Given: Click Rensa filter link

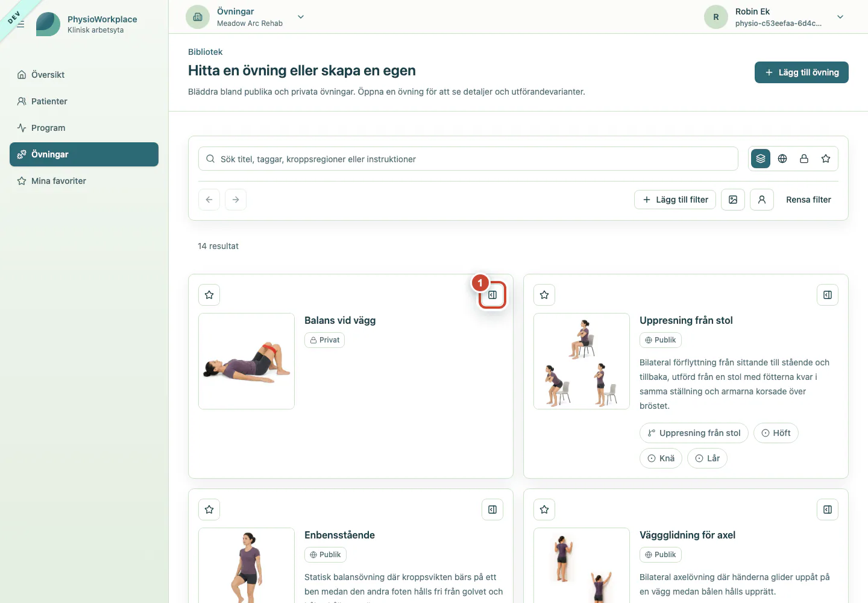Looking at the screenshot, I should coord(808,200).
